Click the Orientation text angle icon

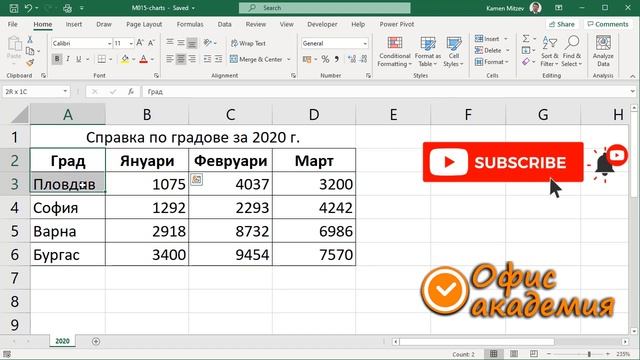(x=208, y=42)
